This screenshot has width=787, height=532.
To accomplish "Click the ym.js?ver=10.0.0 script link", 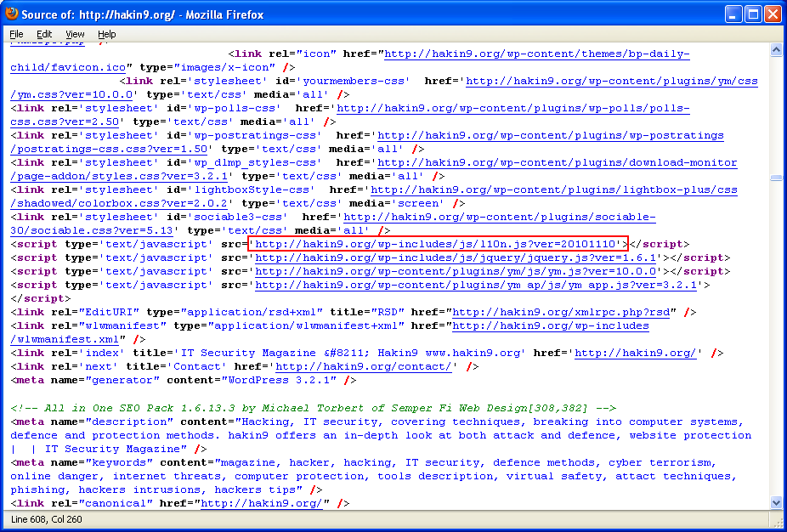I will tap(456, 271).
